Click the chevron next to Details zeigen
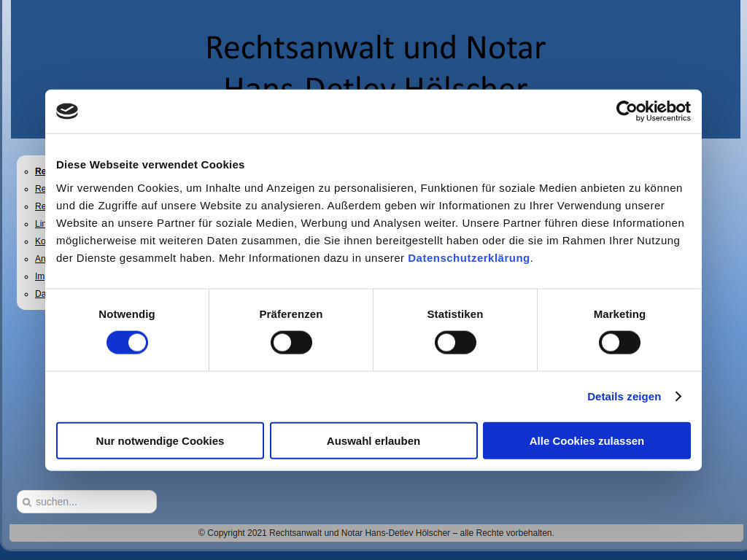The height and width of the screenshot is (560, 747). [x=678, y=396]
